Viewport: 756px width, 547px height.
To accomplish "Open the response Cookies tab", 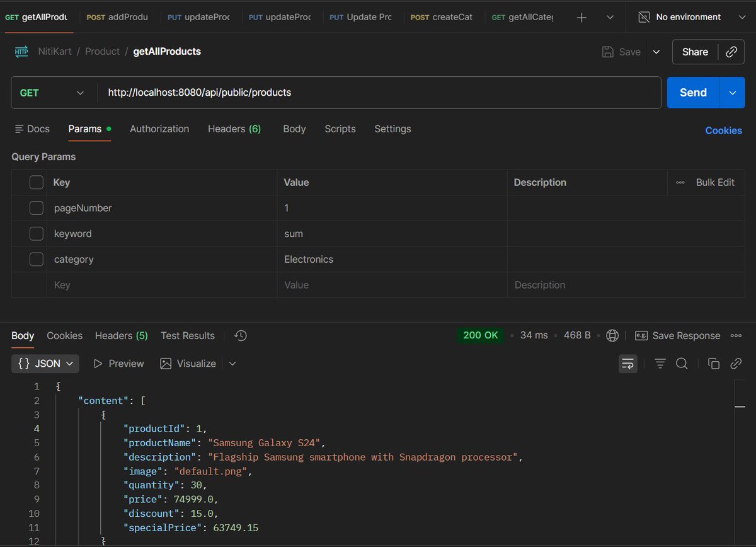I will pyautogui.click(x=64, y=336).
